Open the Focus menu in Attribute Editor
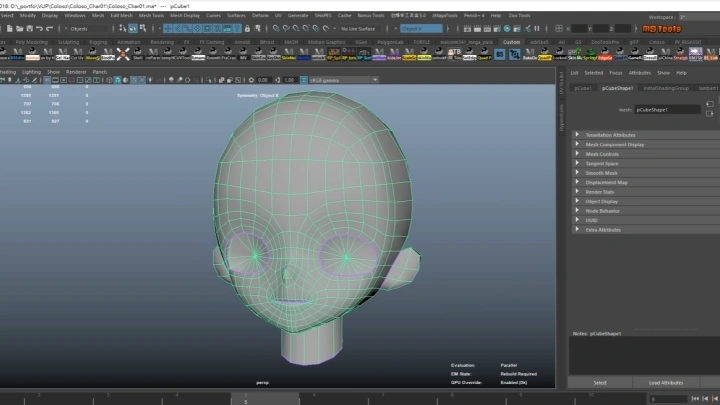This screenshot has height=405, width=720. 616,73
